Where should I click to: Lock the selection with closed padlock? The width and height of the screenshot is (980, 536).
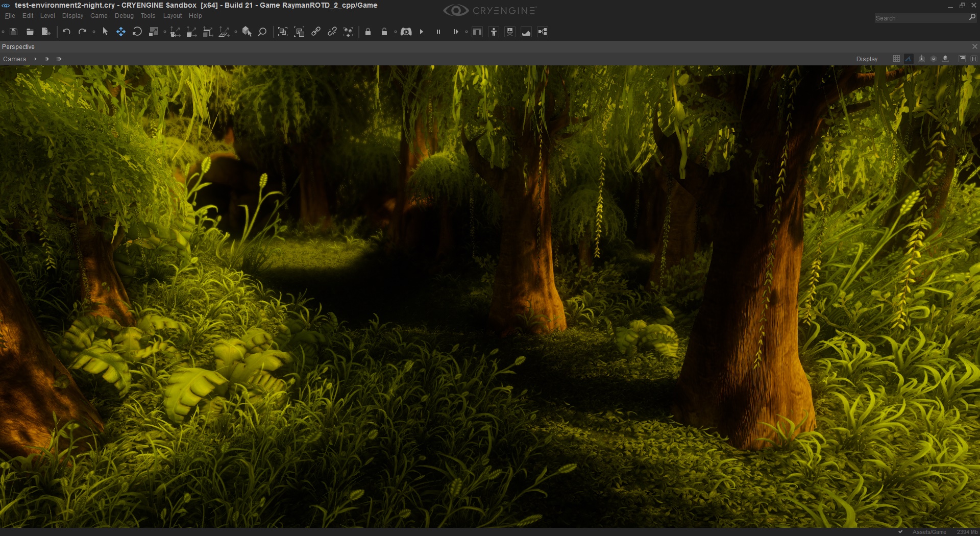point(368,32)
